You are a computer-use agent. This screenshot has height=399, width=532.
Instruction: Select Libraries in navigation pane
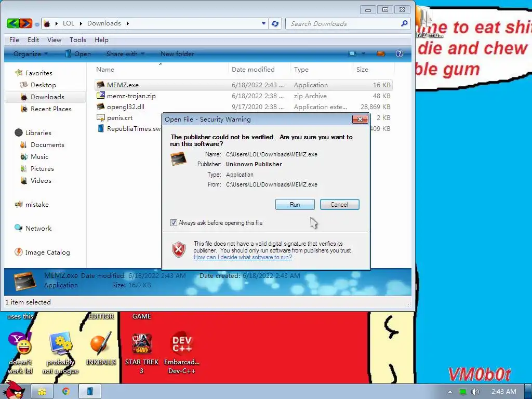point(38,132)
